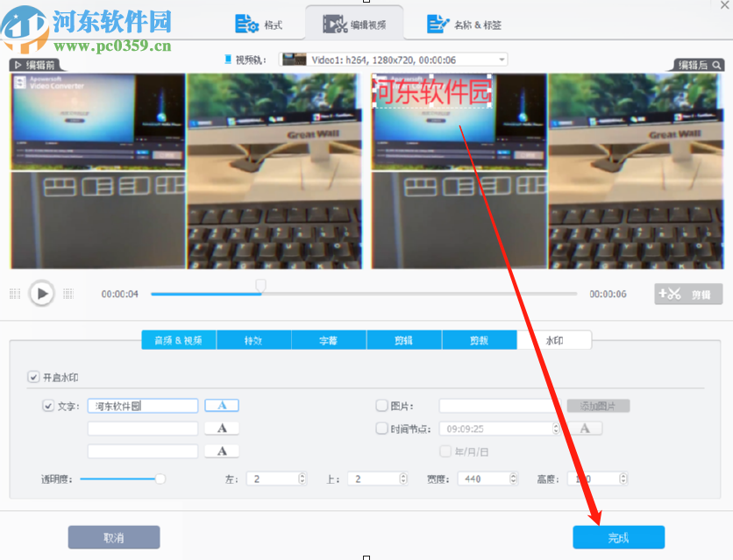Click the name and tag pencil icon
The width and height of the screenshot is (733, 560).
pos(438,24)
